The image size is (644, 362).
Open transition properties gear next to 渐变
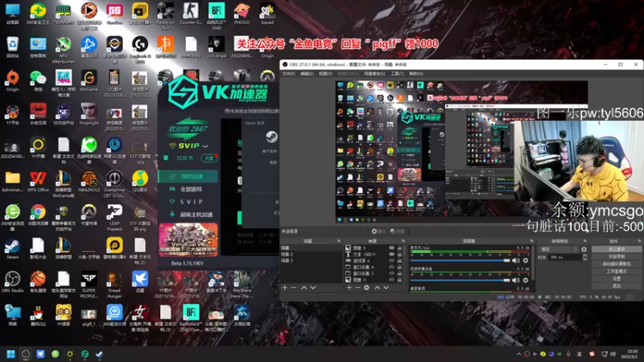pos(584,249)
